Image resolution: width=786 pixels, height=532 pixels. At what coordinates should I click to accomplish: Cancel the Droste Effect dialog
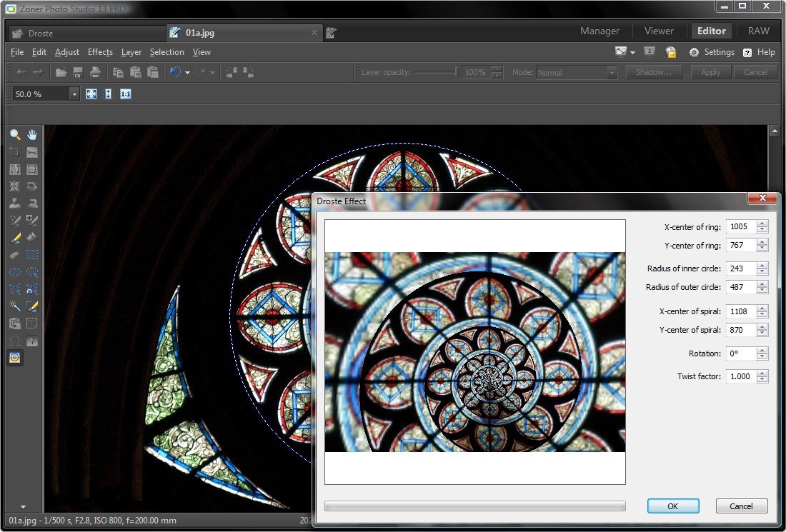pos(741,506)
